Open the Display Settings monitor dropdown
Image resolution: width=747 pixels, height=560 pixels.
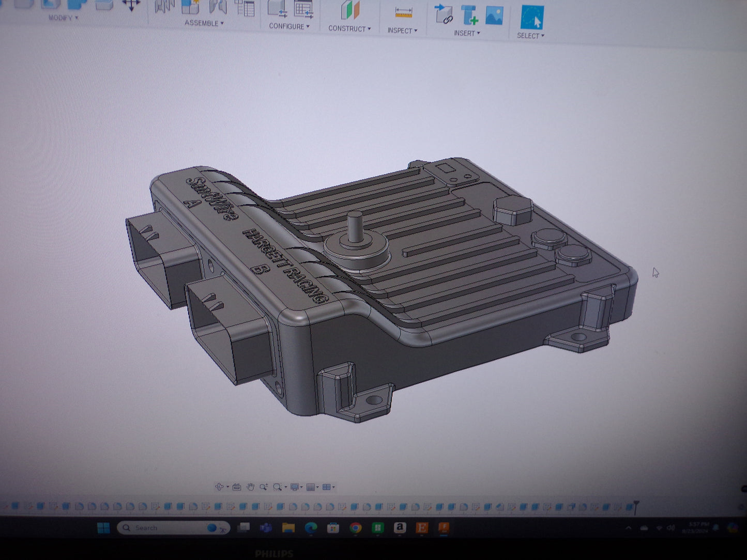tap(296, 487)
